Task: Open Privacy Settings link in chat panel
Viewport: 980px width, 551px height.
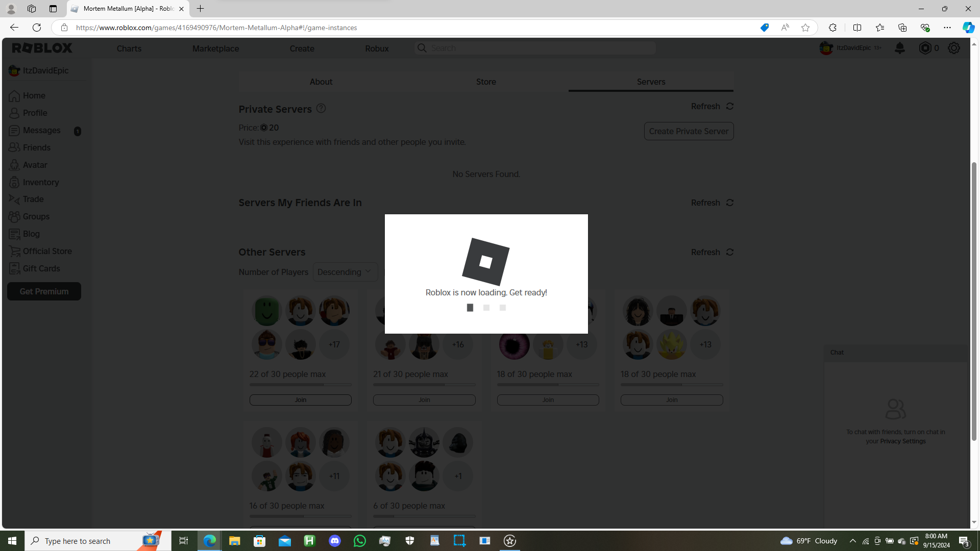Action: (902, 441)
